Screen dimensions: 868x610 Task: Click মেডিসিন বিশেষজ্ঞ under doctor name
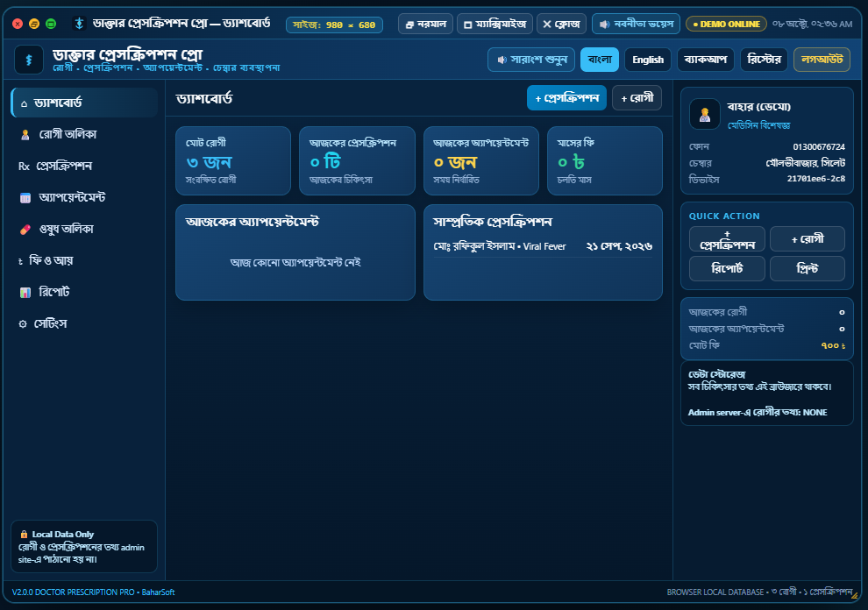tap(758, 125)
